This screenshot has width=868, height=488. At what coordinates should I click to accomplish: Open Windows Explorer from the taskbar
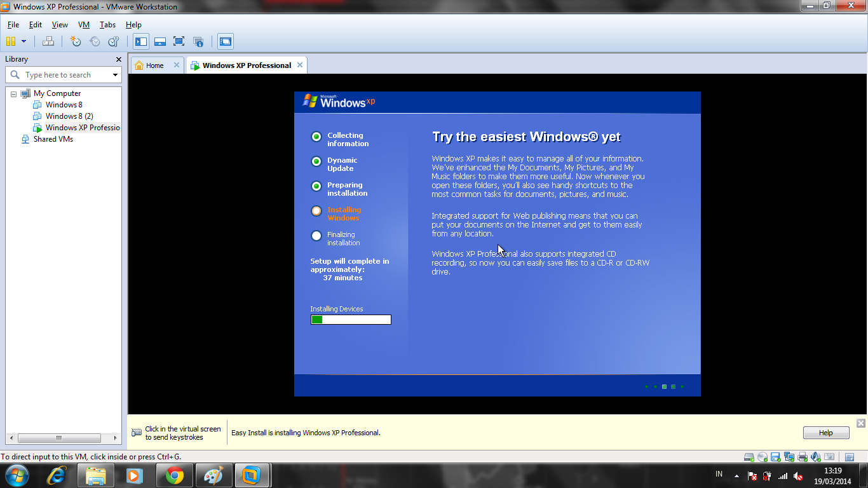96,475
